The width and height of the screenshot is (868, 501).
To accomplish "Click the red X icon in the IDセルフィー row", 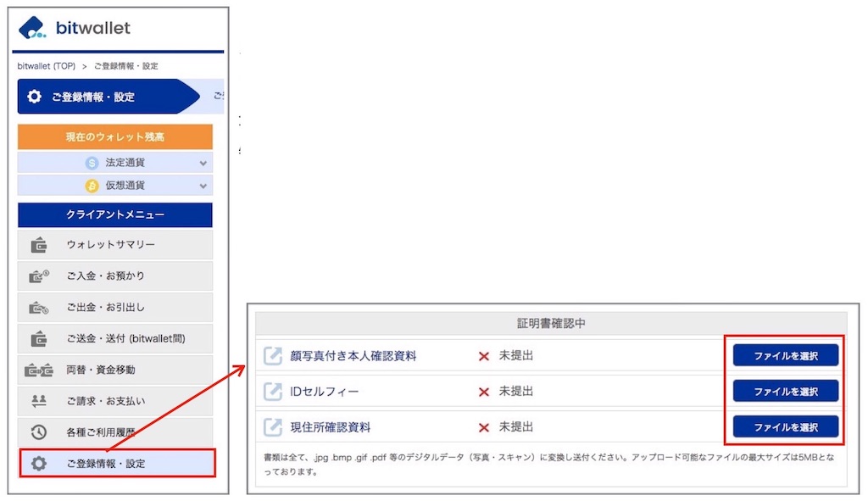I will pyautogui.click(x=484, y=392).
